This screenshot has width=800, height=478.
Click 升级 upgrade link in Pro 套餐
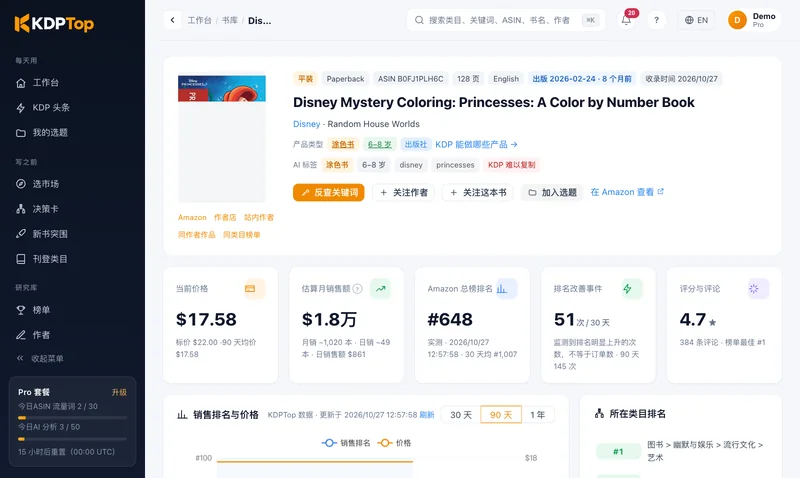click(119, 392)
